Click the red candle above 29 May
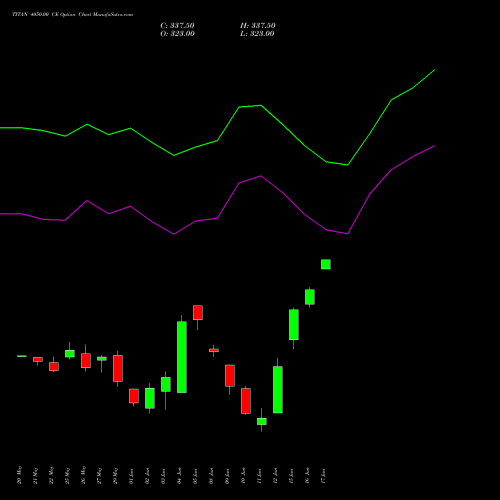Screen dimensions: 500x500 point(118,368)
